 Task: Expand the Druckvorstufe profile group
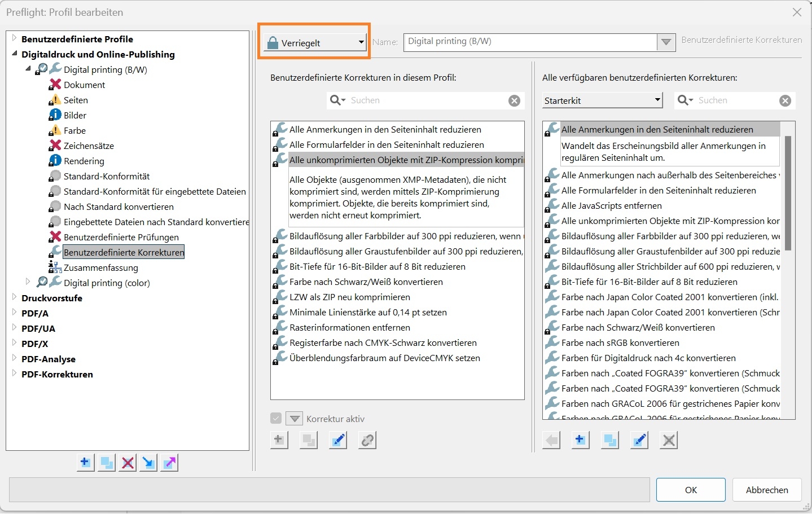(14, 298)
